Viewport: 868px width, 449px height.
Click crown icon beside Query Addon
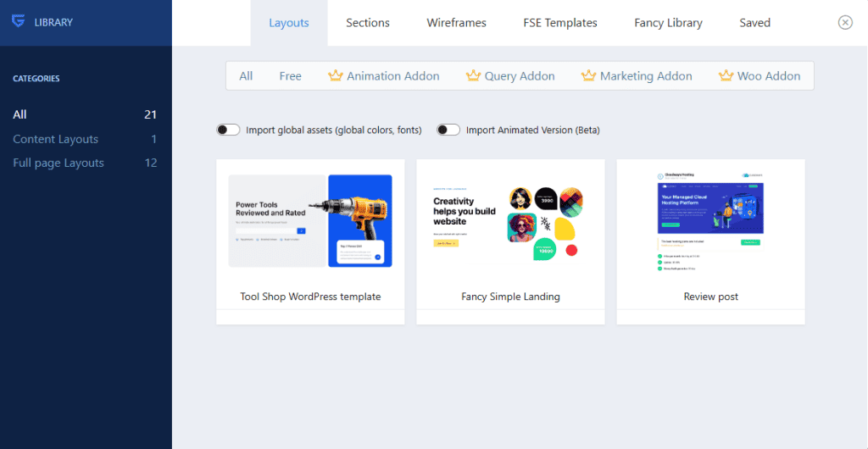473,75
